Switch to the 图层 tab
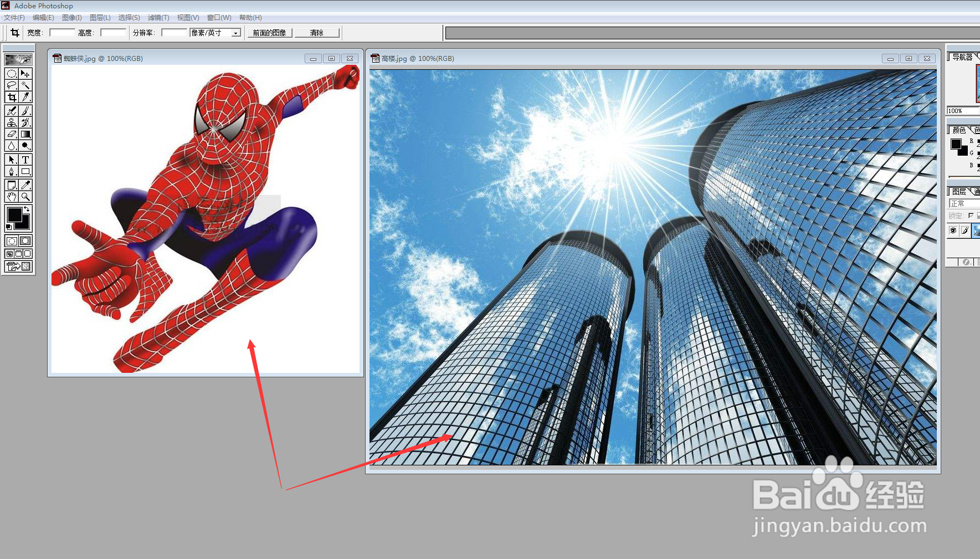The image size is (980, 559). click(959, 191)
